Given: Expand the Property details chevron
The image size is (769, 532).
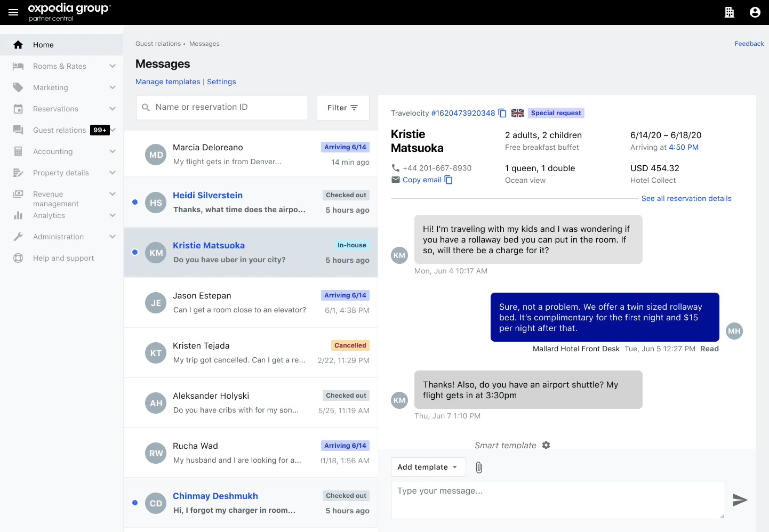Looking at the screenshot, I should pos(113,173).
